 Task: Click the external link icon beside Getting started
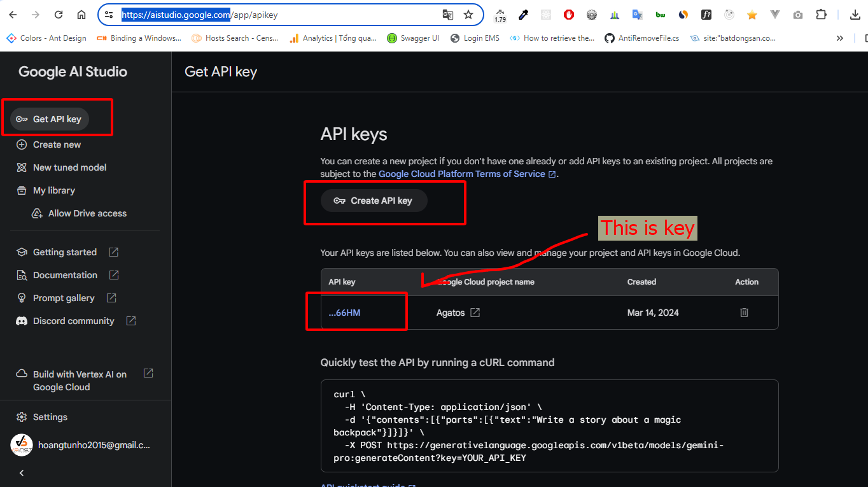[113, 252]
